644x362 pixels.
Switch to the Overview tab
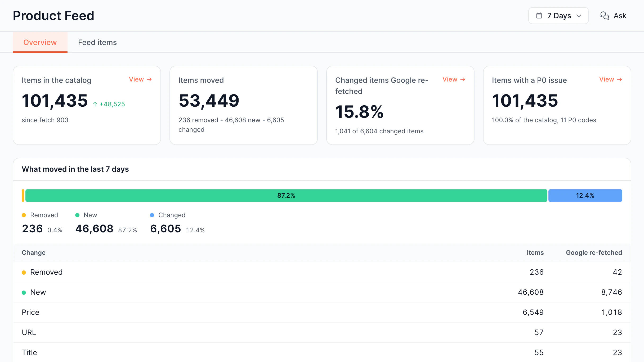click(x=40, y=42)
